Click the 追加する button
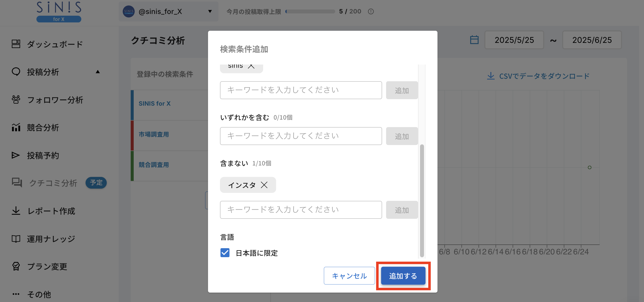This screenshot has width=644, height=302. [x=403, y=276]
